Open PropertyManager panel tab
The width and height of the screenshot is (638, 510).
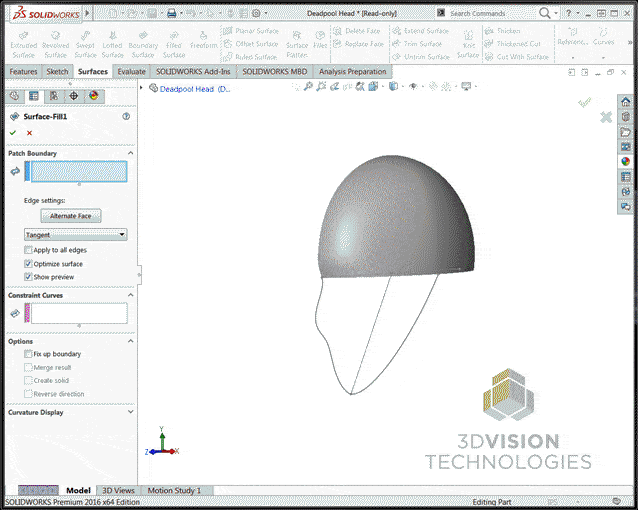point(34,96)
